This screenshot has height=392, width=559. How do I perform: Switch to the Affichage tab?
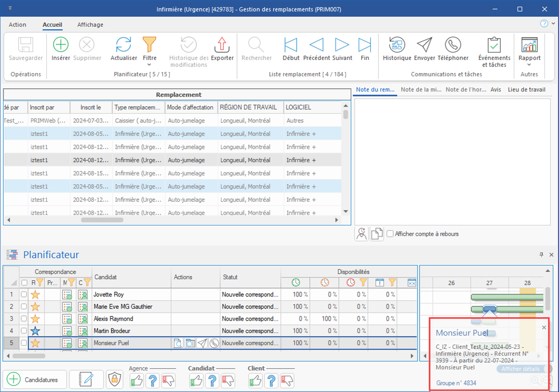(x=90, y=25)
